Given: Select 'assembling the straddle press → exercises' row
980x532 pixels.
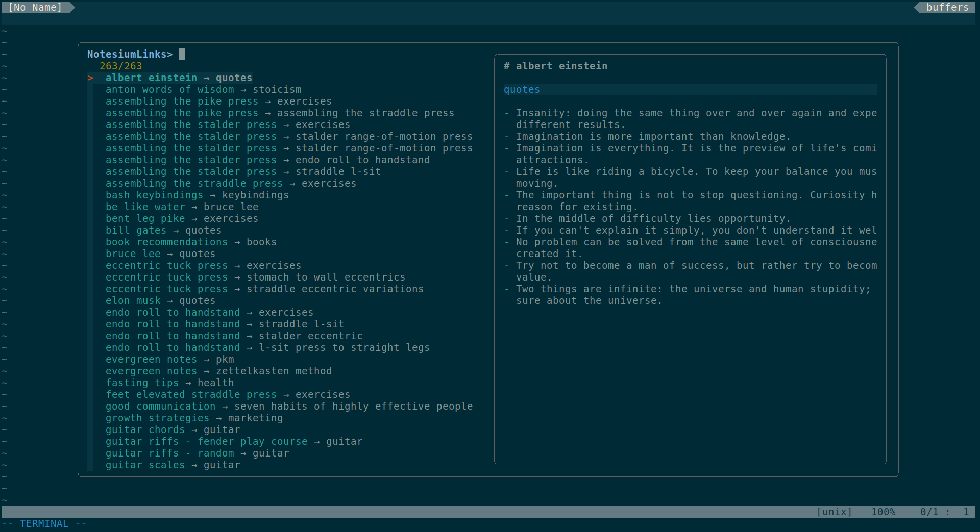Looking at the screenshot, I should pos(231,183).
